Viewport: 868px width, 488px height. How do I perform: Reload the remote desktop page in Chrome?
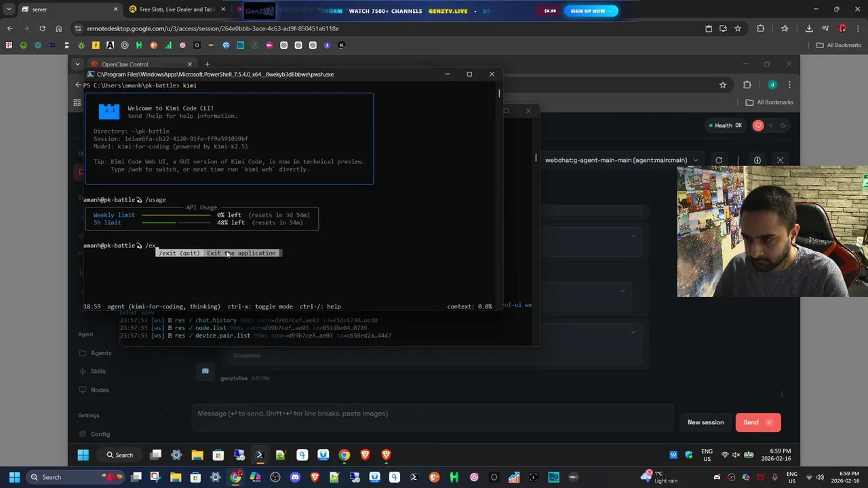[42, 28]
